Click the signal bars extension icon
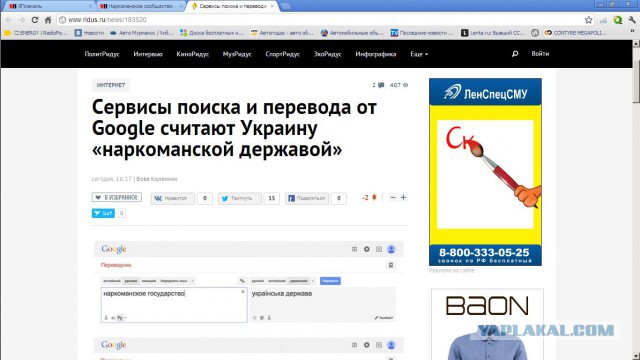 (603, 20)
